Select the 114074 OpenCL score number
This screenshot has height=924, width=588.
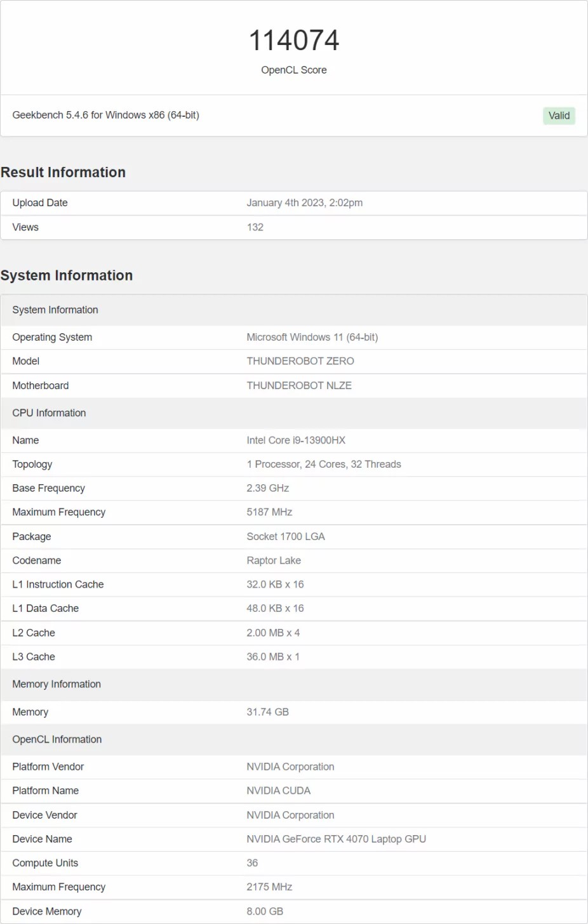(294, 41)
